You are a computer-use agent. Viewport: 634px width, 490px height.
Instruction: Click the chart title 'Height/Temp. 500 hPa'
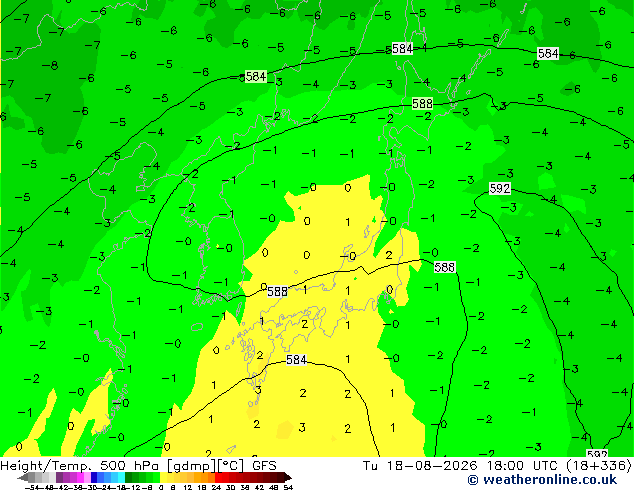tap(78, 466)
